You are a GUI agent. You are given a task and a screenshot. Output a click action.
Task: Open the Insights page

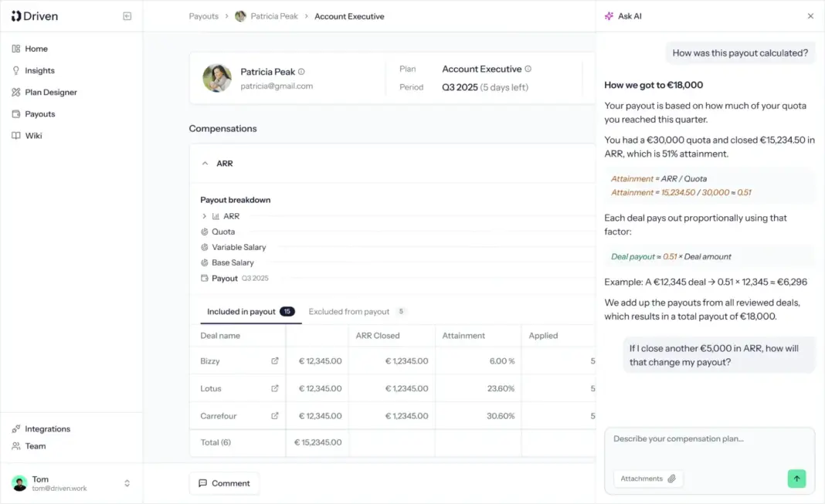(39, 70)
